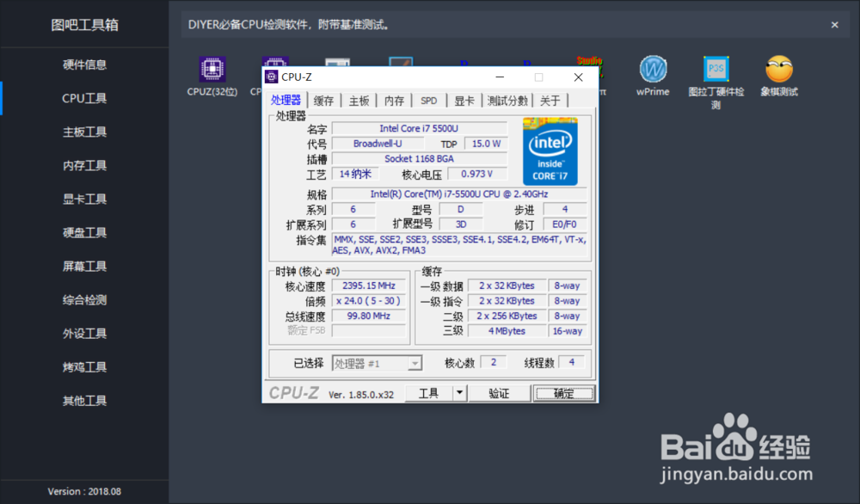The height and width of the screenshot is (504, 860).
Task: Click the Ver. 1.85.0.x32 version text
Action: coord(361,394)
